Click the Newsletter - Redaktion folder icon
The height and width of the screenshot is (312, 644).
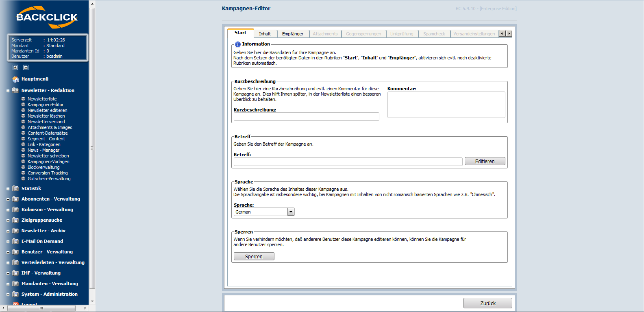tap(15, 90)
